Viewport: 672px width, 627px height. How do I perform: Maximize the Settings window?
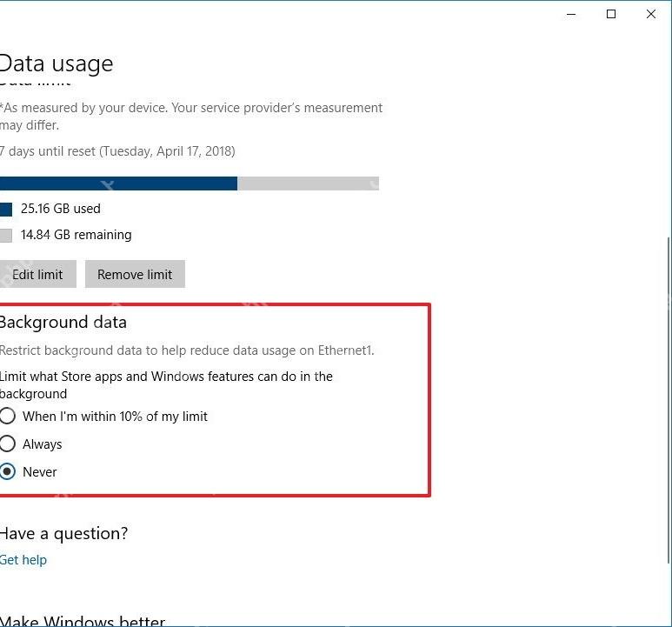click(x=611, y=14)
